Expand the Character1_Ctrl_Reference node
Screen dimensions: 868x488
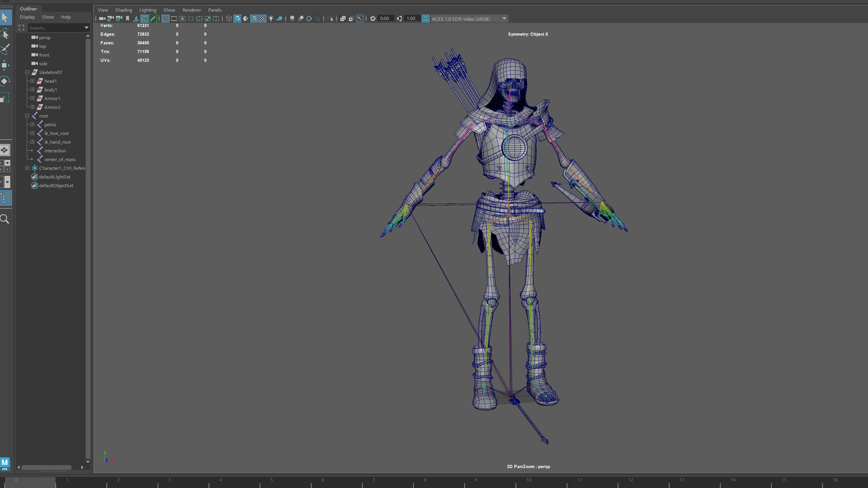click(27, 168)
